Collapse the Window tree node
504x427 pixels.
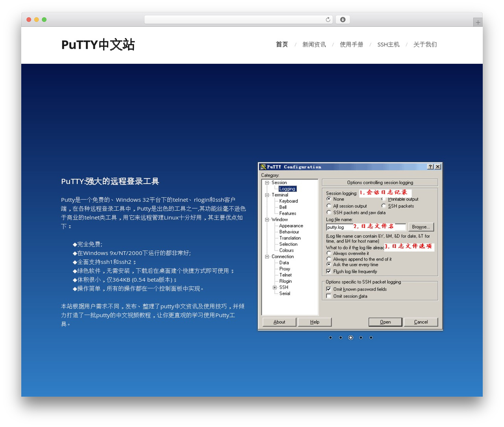[x=267, y=220]
